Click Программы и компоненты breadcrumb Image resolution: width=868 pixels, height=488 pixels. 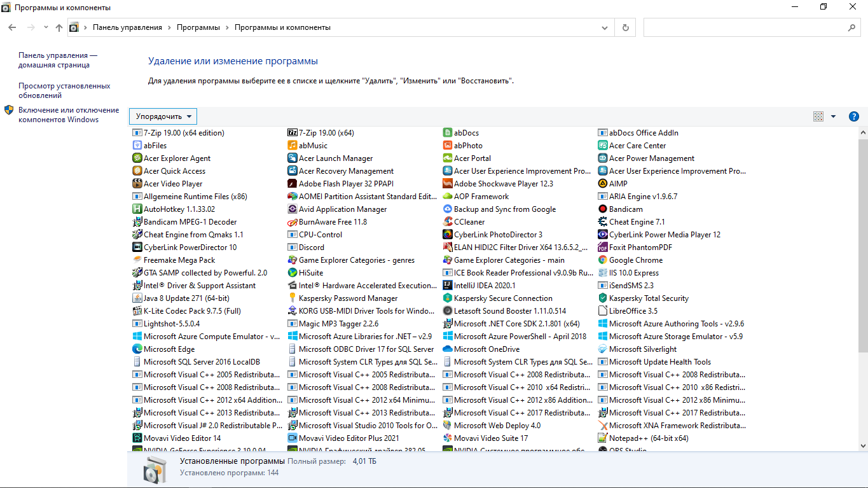(282, 27)
